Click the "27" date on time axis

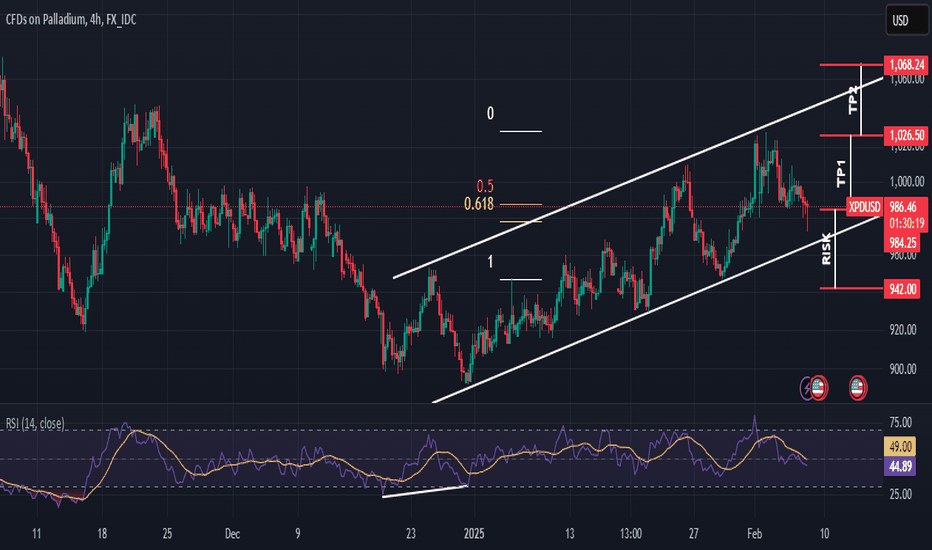point(694,534)
